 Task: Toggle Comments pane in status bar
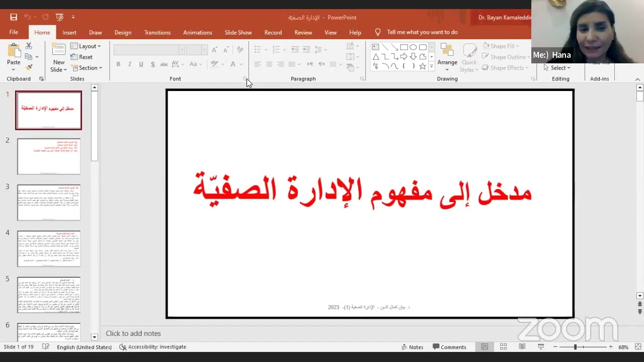click(449, 347)
